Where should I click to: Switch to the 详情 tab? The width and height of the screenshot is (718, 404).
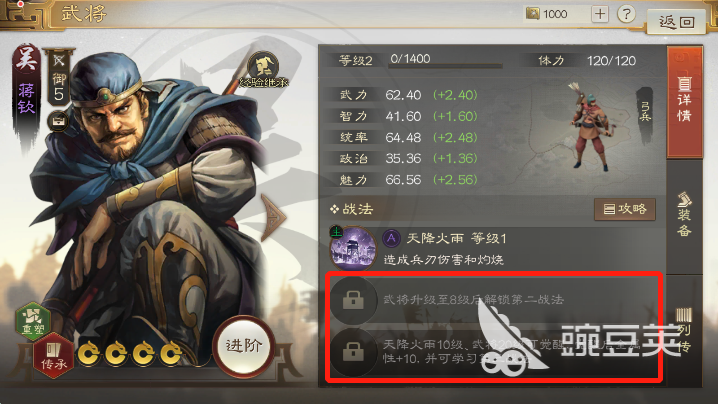click(x=684, y=102)
